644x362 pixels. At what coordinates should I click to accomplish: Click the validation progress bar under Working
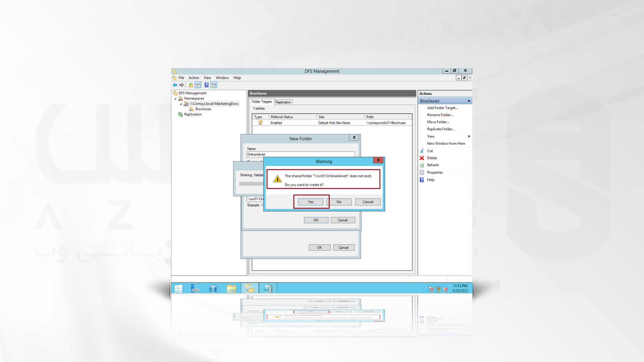251,184
